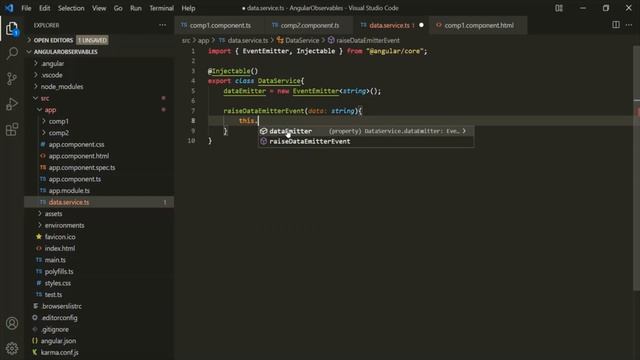Open the View menu
This screenshot has height=360, width=640.
(x=99, y=8)
